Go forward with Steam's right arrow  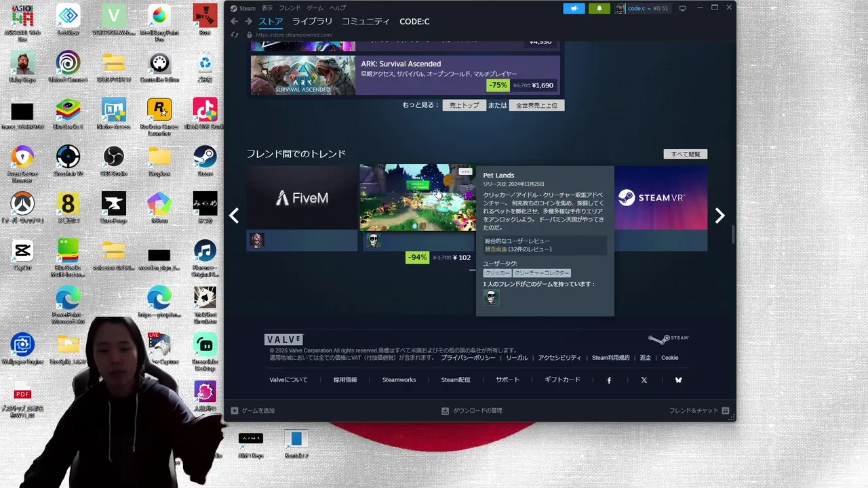[248, 22]
